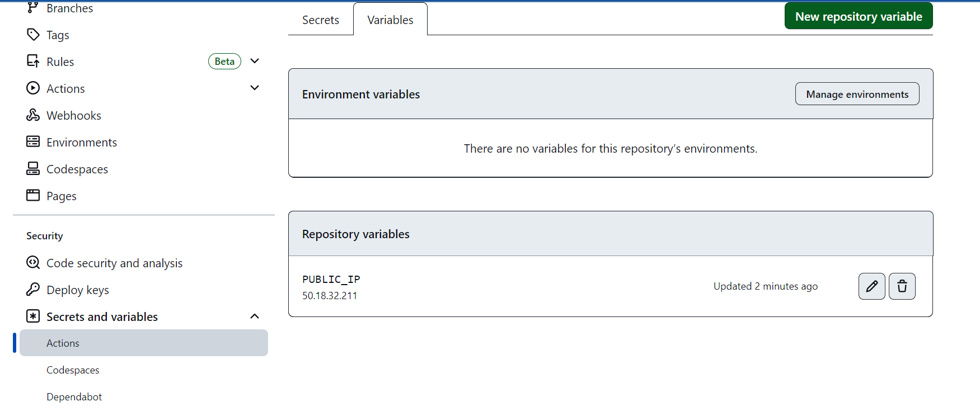Click the Tags icon in sidebar
Screen dimensions: 980x416
[33, 35]
